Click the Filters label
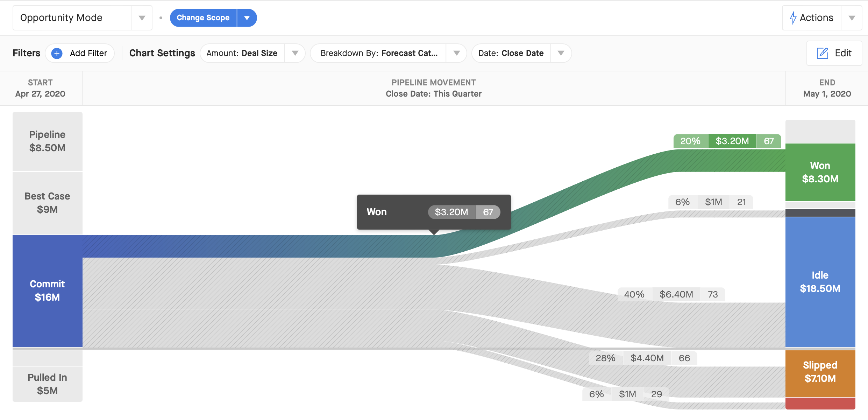 (27, 53)
